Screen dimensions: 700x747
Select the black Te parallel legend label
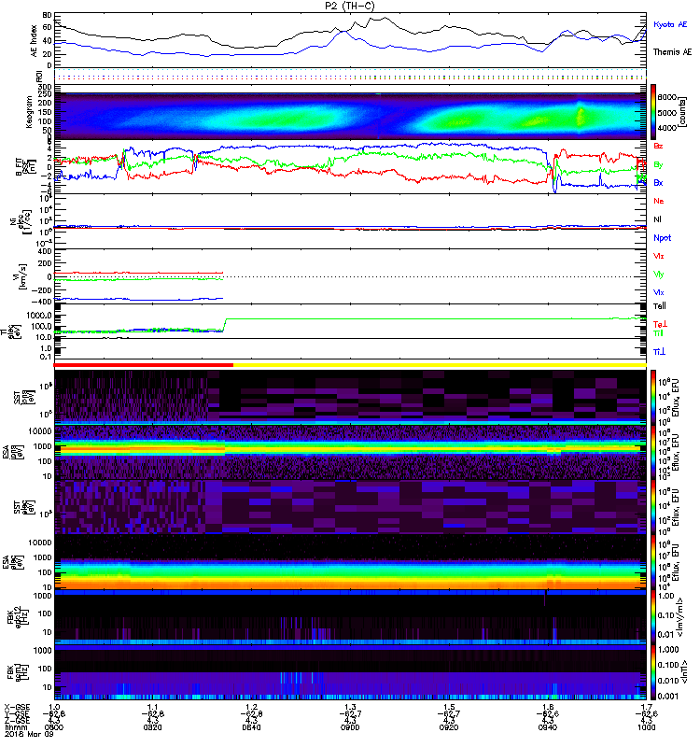pos(660,306)
